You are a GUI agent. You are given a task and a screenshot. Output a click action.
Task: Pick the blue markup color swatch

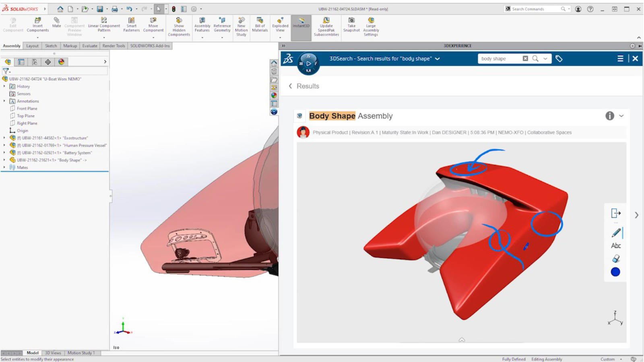click(615, 272)
